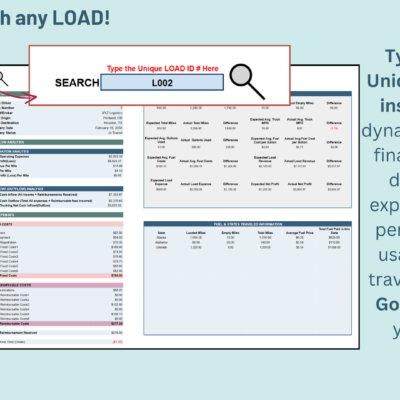Select the 'Expected Load Expense' label

point(161,182)
